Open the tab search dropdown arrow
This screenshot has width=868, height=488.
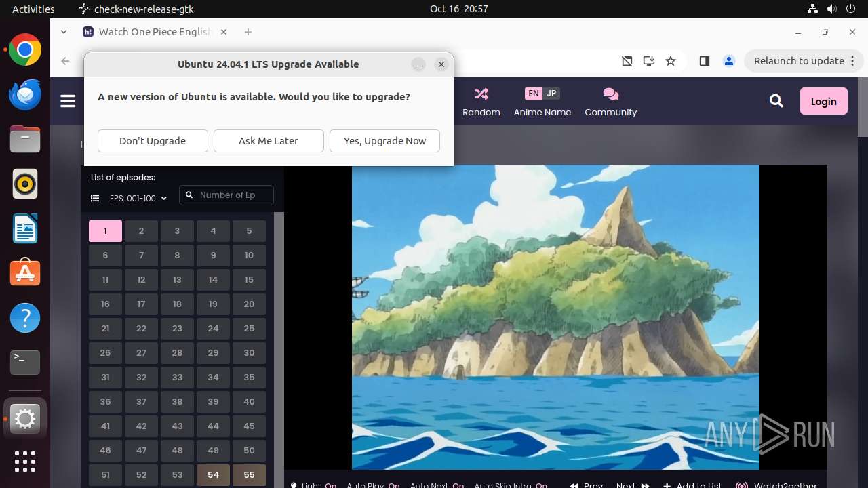click(64, 32)
